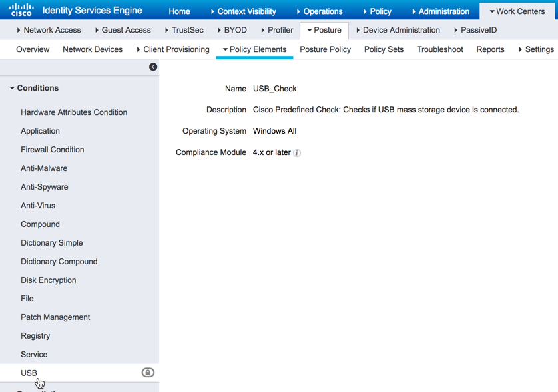Image resolution: width=558 pixels, height=392 pixels.
Task: Expand TrustSec submenu
Action: pyautogui.click(x=184, y=30)
